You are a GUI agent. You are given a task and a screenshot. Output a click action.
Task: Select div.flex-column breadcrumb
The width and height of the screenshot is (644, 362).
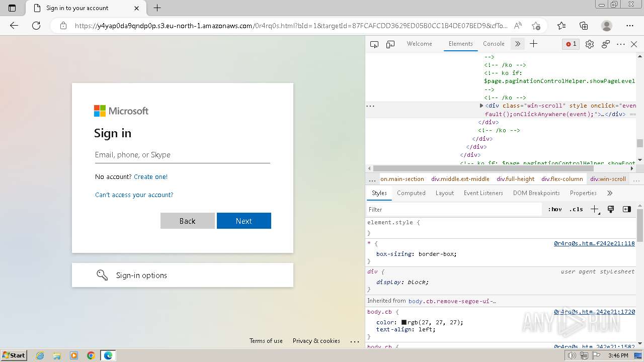tap(562, 179)
